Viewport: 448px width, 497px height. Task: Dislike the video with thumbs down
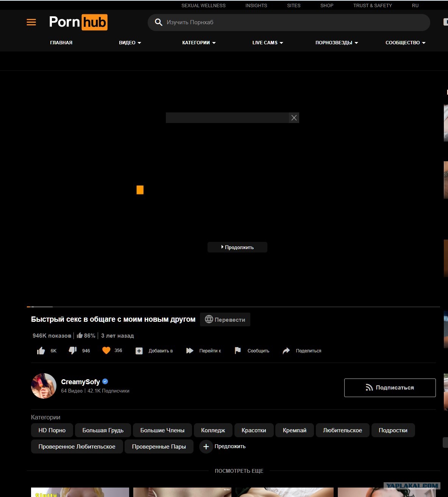73,351
